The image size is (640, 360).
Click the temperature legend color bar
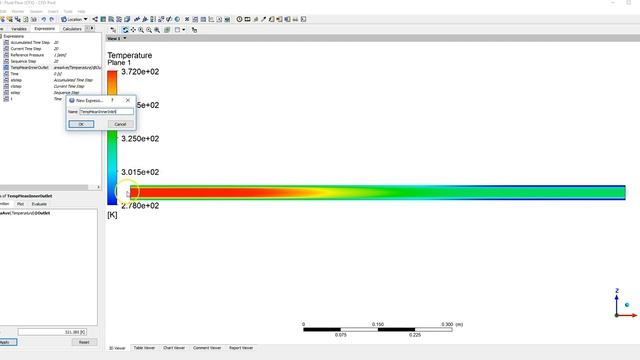pos(112,138)
